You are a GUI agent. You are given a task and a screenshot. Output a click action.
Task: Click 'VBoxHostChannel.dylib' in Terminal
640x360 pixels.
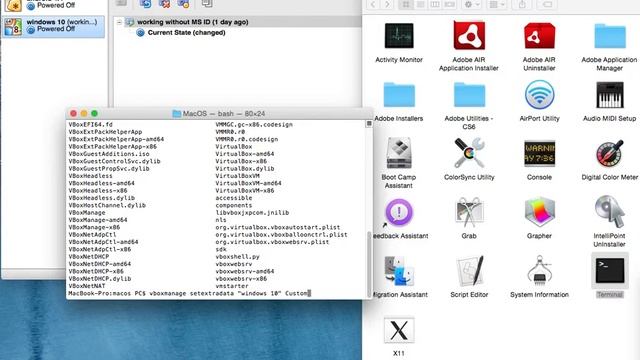pos(107,205)
